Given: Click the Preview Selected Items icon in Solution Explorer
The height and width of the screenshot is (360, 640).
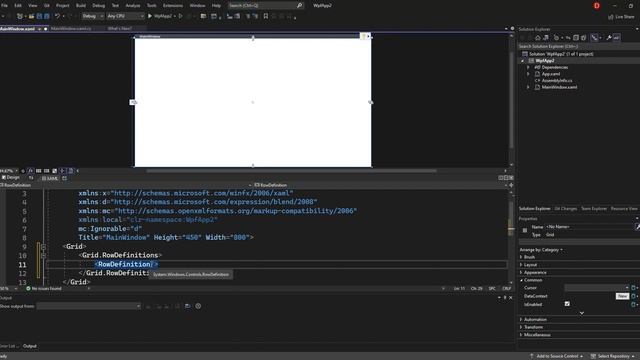Looking at the screenshot, I should tap(616, 38).
